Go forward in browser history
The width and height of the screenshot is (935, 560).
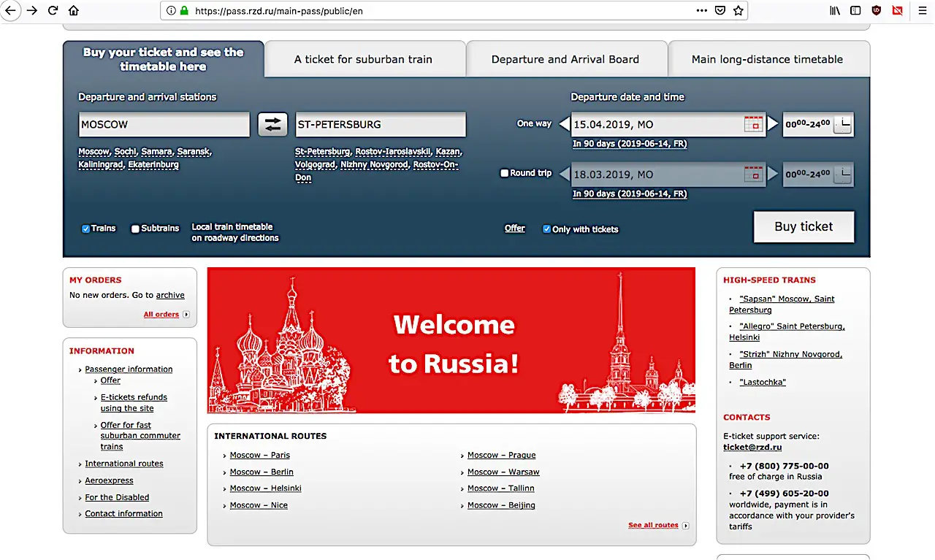click(x=31, y=11)
